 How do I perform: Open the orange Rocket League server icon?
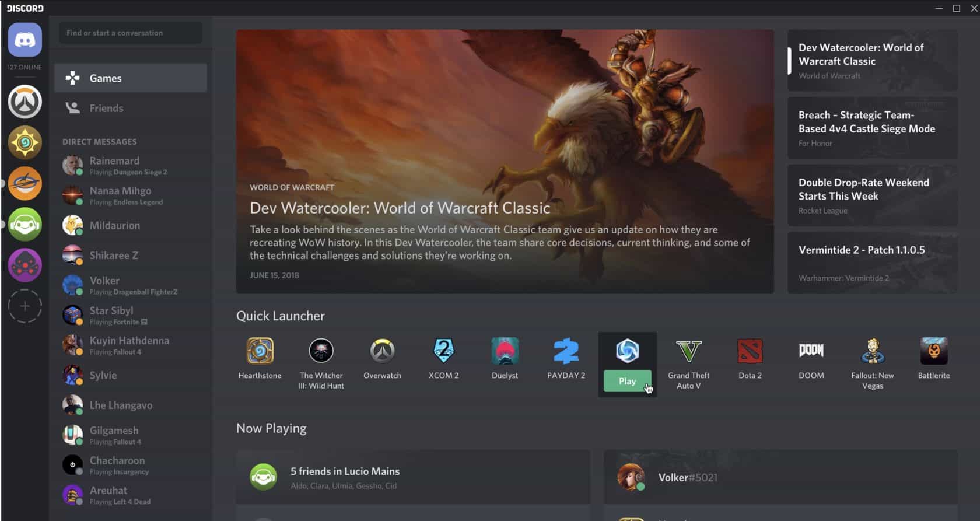click(x=24, y=183)
